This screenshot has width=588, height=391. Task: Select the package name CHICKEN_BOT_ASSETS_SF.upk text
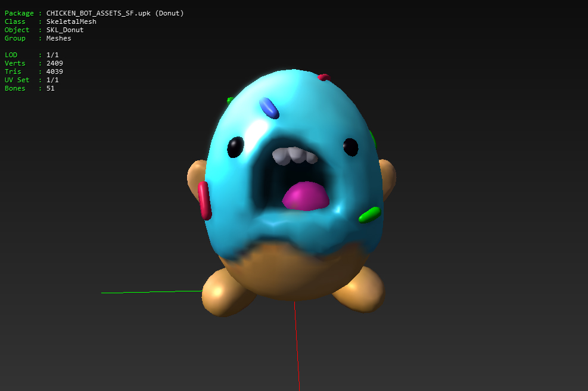pos(98,13)
